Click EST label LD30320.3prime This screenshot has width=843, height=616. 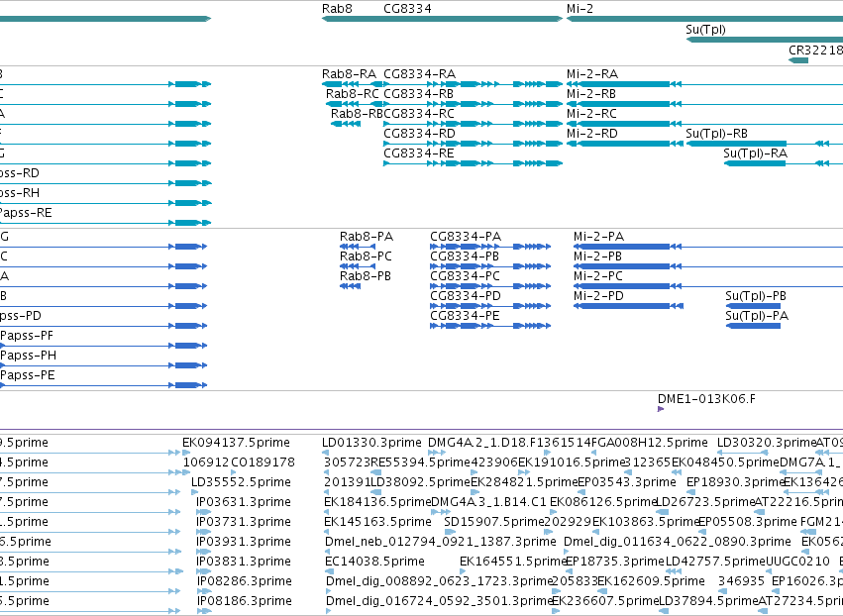pyautogui.click(x=767, y=443)
